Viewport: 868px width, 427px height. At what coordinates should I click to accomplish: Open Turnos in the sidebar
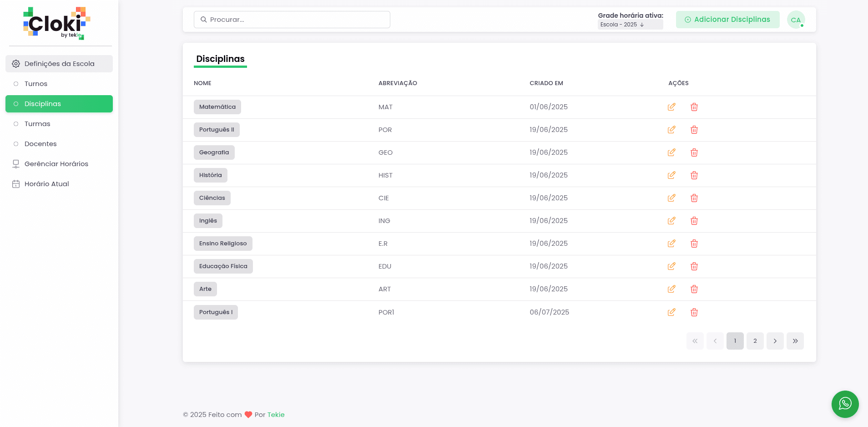pyautogui.click(x=36, y=84)
